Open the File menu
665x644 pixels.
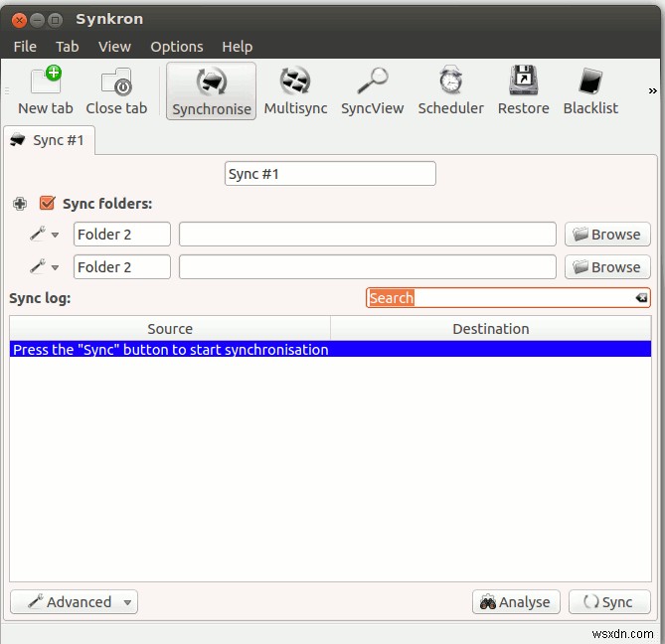coord(25,47)
